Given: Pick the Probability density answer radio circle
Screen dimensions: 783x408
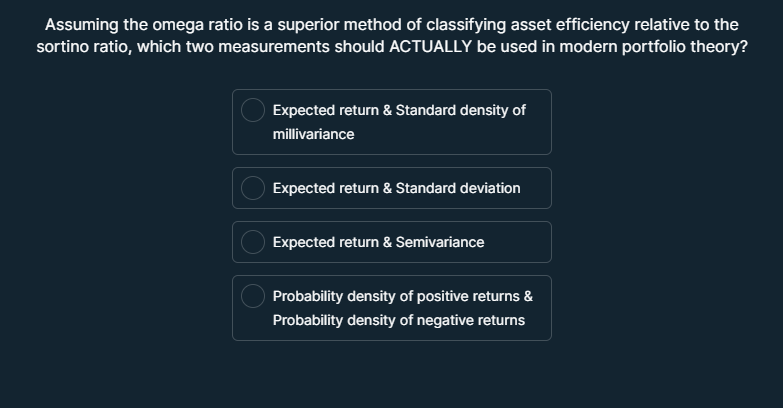Looking at the screenshot, I should coord(254,296).
